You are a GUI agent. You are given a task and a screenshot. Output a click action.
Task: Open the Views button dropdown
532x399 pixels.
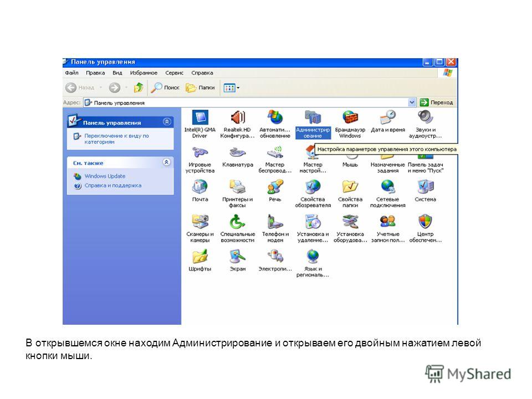(x=238, y=88)
